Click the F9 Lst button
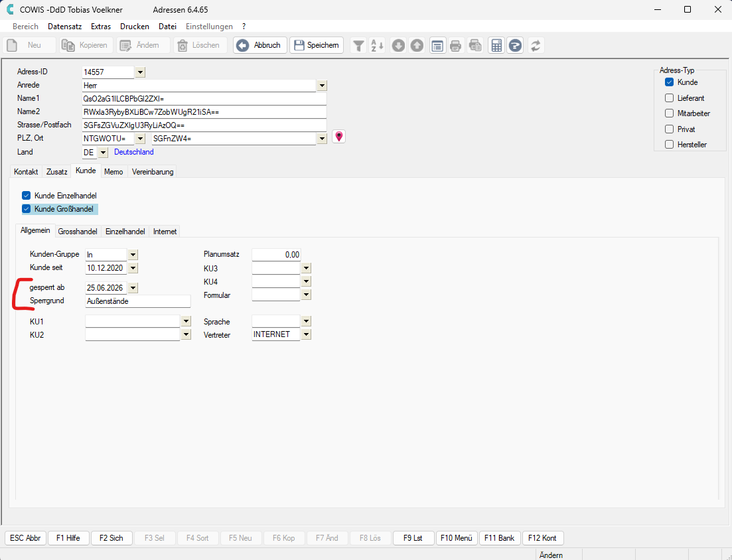Image resolution: width=732 pixels, height=560 pixels. click(413, 538)
